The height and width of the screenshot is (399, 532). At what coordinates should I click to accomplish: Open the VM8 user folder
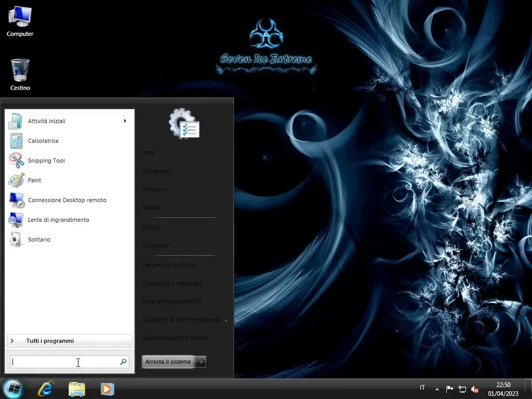pyautogui.click(x=149, y=153)
